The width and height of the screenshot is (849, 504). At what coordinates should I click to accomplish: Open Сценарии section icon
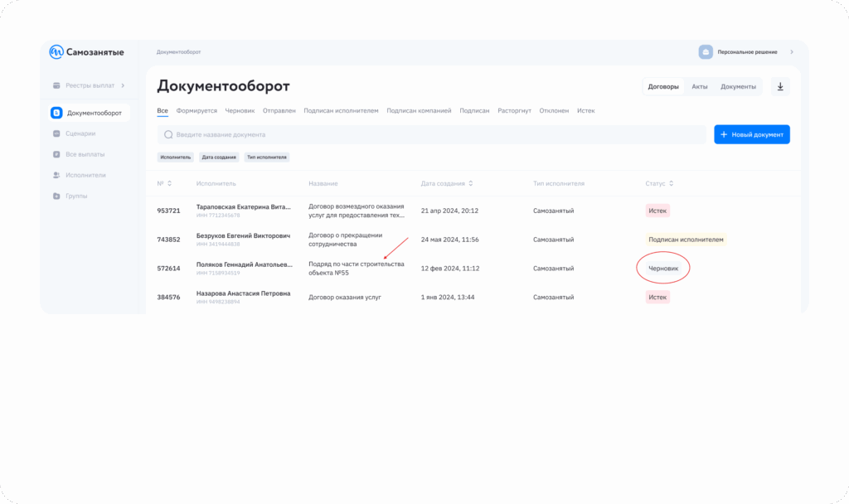pos(56,133)
